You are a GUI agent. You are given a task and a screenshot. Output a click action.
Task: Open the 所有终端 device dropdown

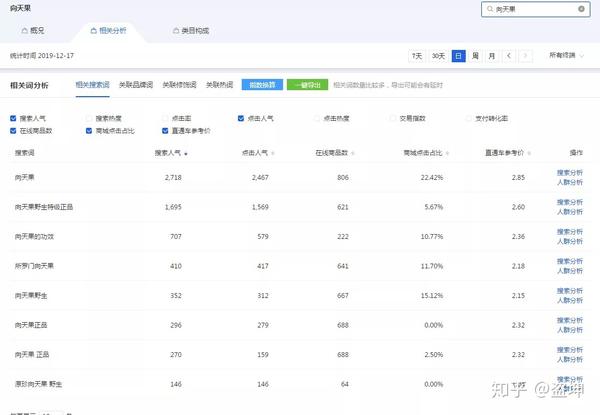coord(566,55)
